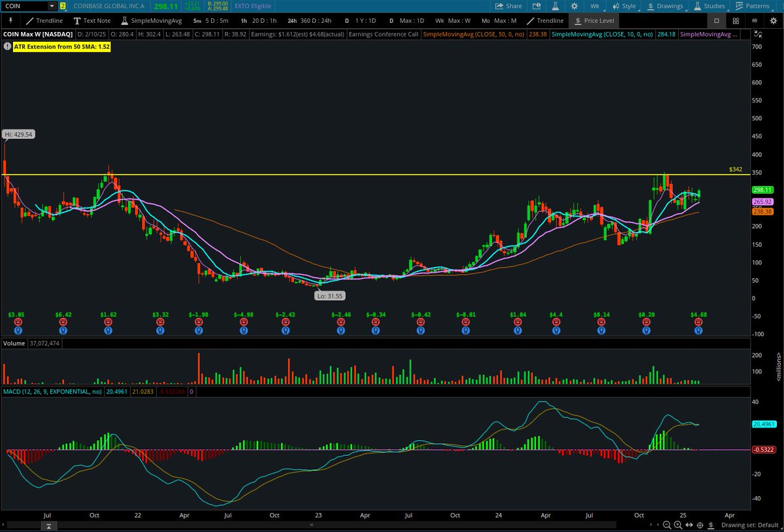Click the dollar price-level icon at the bottom
The height and width of the screenshot is (532, 784).
tap(710, 525)
